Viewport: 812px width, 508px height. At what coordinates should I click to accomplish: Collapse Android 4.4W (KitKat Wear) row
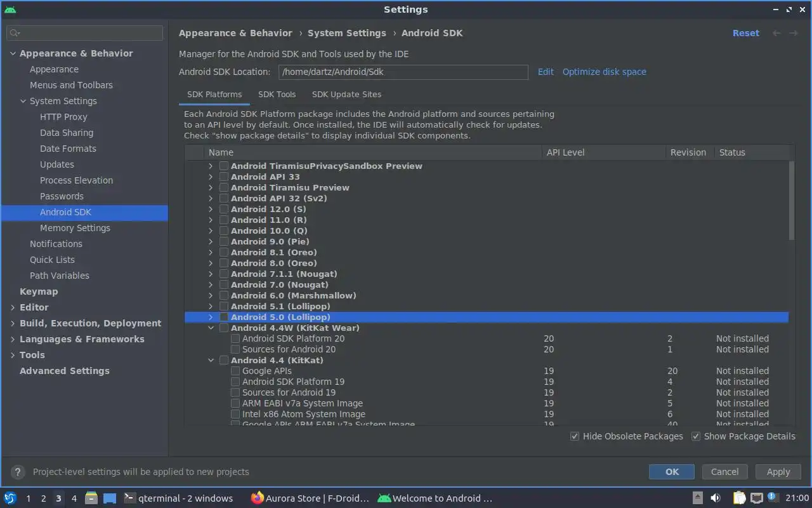[211, 328]
